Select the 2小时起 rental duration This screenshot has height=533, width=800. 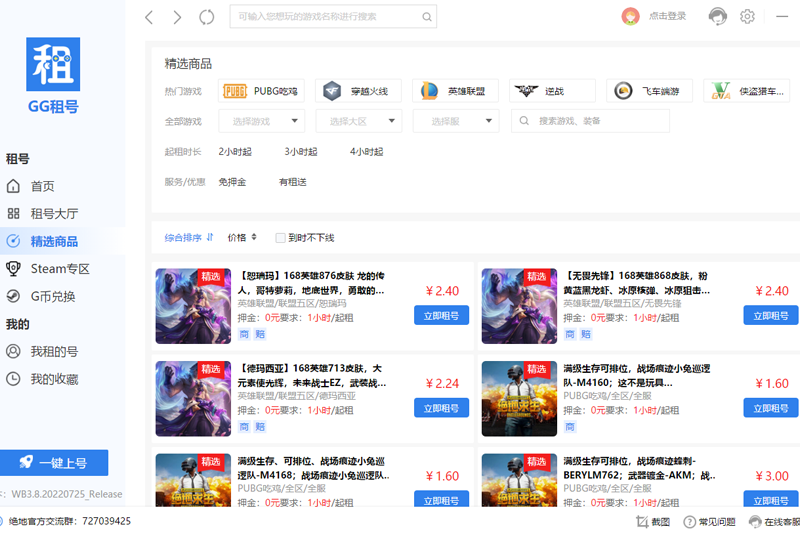[x=235, y=152]
